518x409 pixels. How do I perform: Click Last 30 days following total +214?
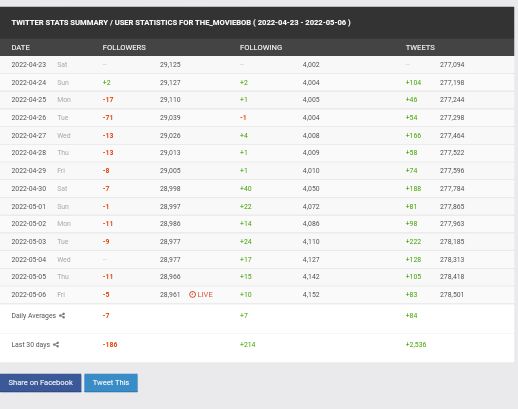248,345
